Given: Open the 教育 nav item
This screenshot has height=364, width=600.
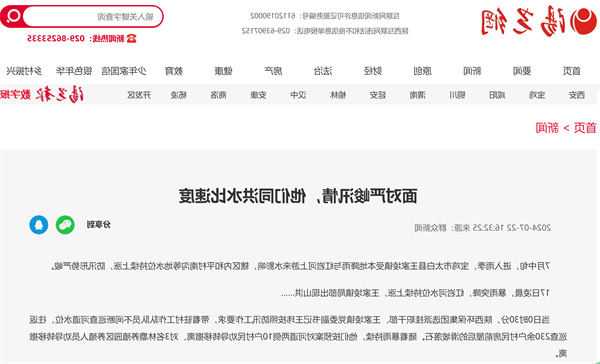Looking at the screenshot, I should (x=174, y=71).
